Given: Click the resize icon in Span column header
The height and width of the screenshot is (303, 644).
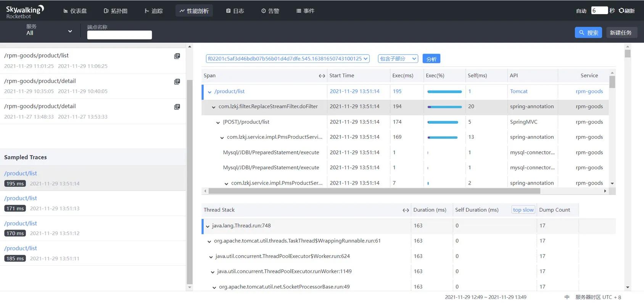Looking at the screenshot, I should [x=322, y=76].
